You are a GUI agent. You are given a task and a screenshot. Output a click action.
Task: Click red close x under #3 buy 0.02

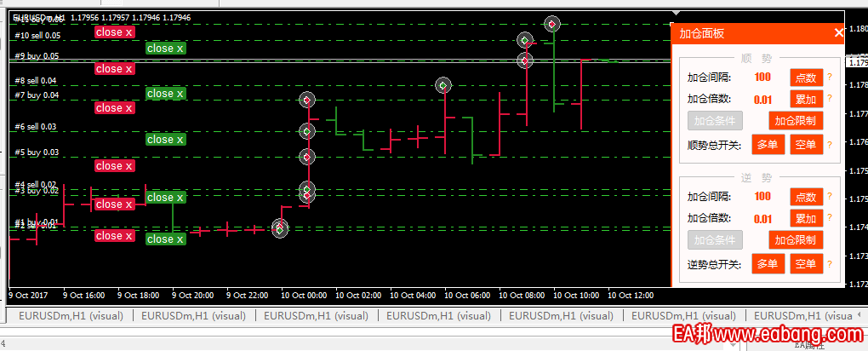[x=115, y=204]
